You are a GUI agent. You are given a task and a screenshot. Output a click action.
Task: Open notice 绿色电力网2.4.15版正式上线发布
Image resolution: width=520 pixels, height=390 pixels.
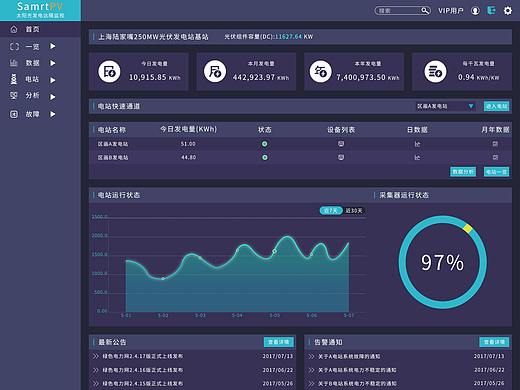143,383
